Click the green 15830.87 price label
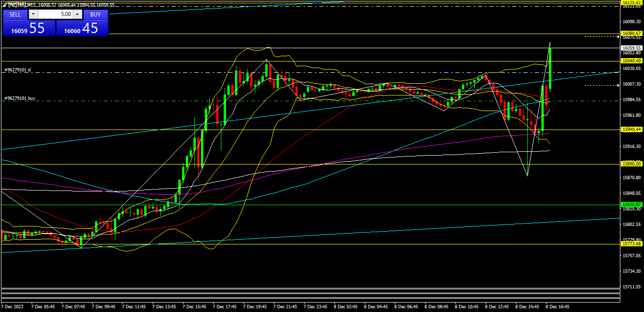Viewport: 644px width, 312px height. click(x=632, y=204)
